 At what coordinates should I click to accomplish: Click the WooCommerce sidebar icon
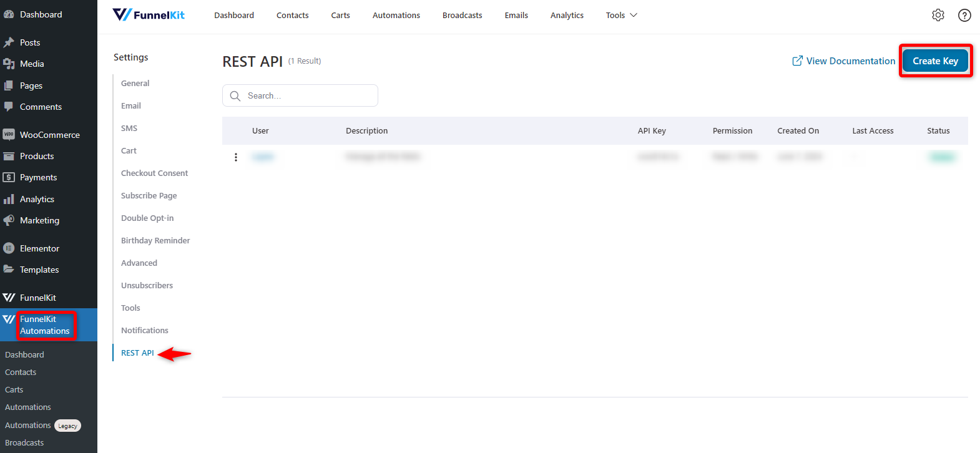(9, 135)
